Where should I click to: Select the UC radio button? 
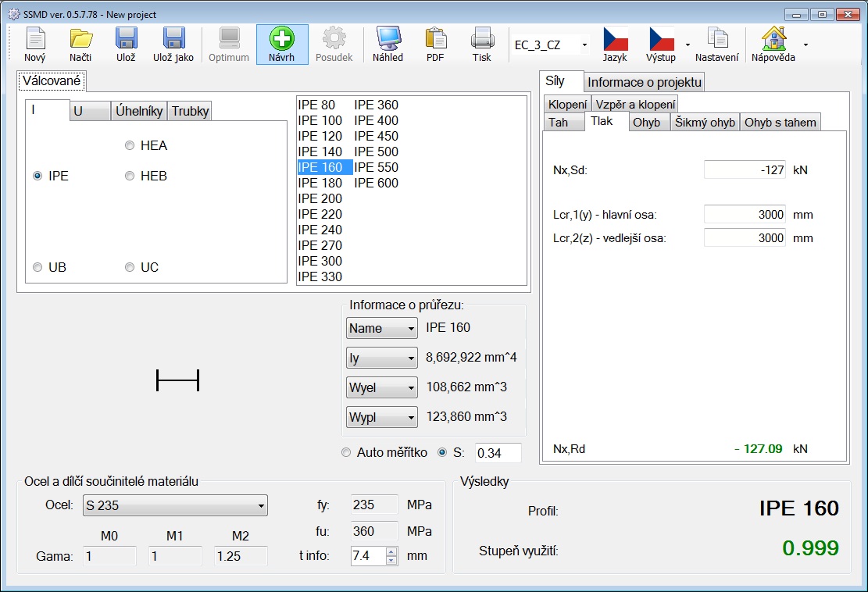pyautogui.click(x=130, y=267)
